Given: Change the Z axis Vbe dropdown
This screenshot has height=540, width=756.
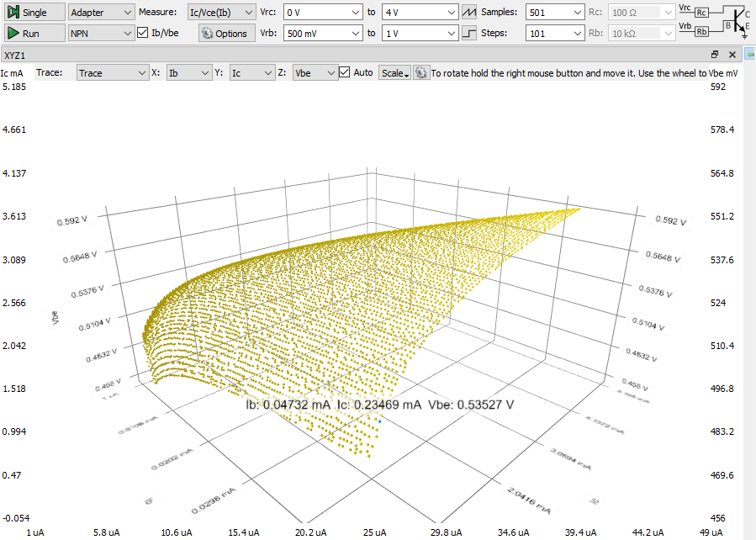Looking at the screenshot, I should (x=315, y=73).
